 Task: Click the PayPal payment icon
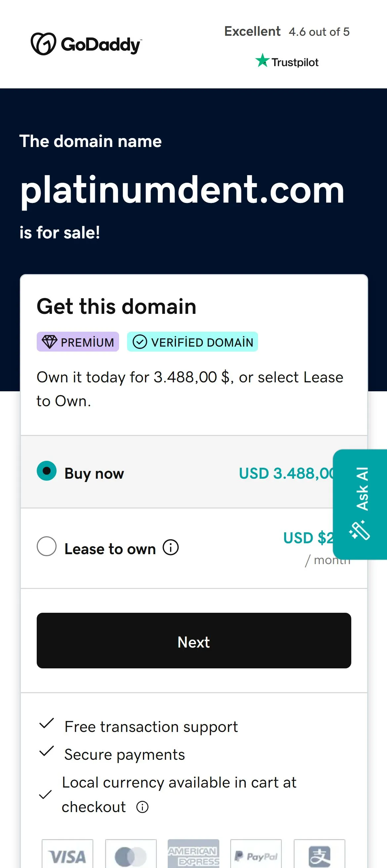[256, 855]
